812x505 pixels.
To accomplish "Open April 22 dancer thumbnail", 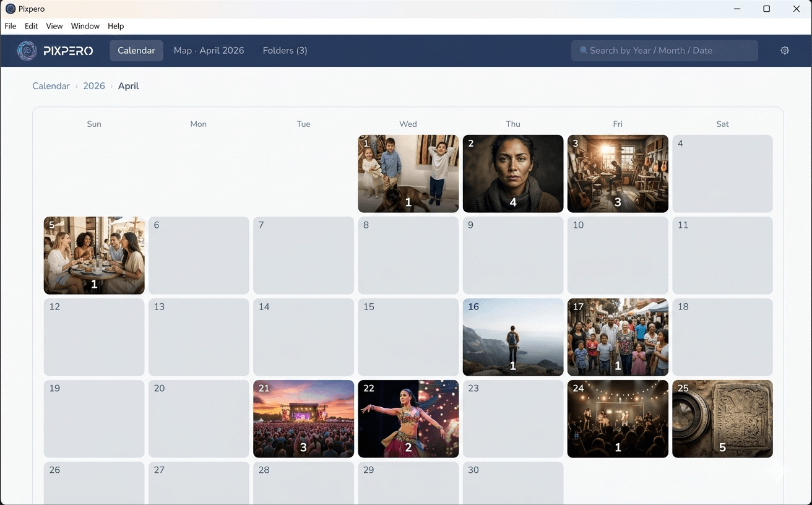I will (408, 419).
